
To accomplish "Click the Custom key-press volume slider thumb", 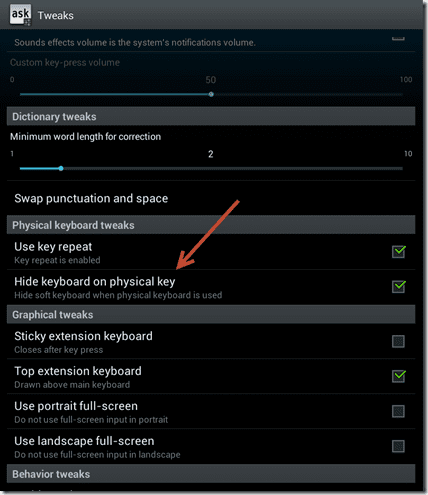I will [x=211, y=94].
